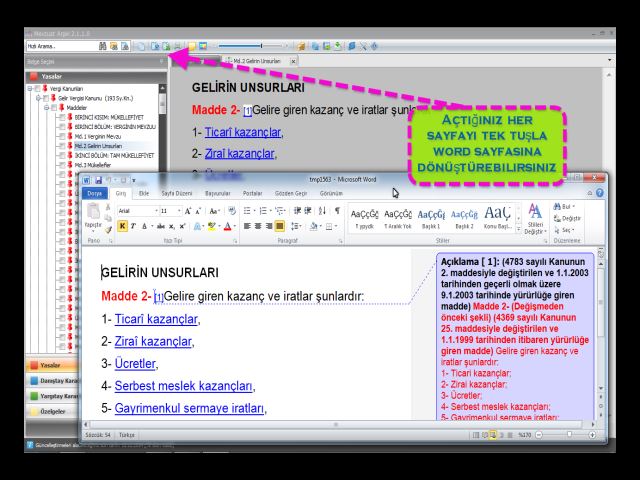Click the printer icon in Mevzuat toolbar
640x480 pixels.
[x=178, y=46]
